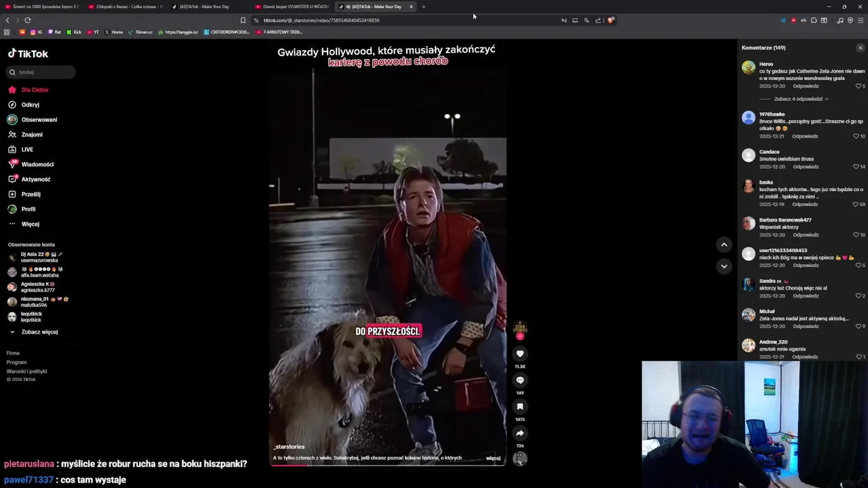Reply to Candace's comment via Odpowiedz

pyautogui.click(x=806, y=167)
